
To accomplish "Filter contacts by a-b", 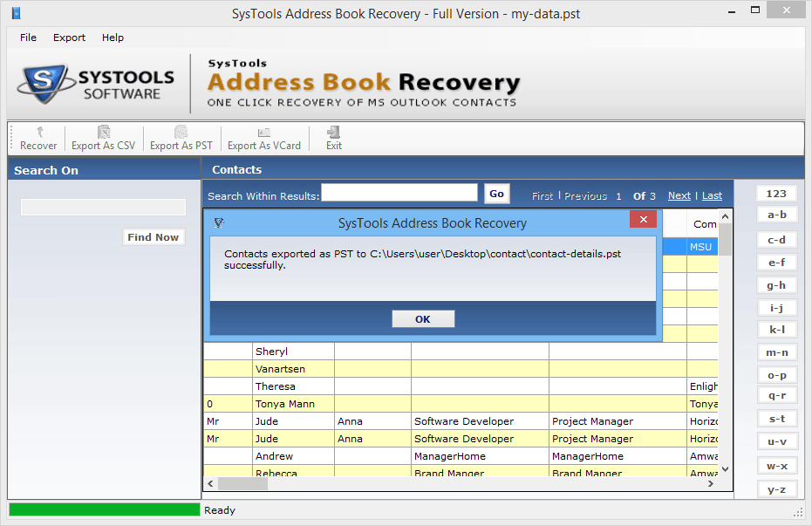I will point(776,215).
